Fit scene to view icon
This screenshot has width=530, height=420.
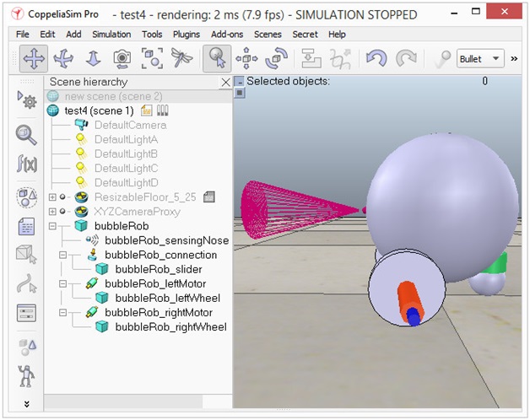coord(152,59)
